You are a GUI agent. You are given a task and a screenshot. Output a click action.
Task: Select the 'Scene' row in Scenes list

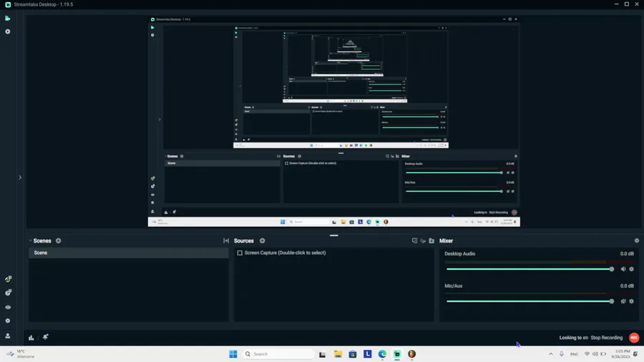[x=129, y=253]
